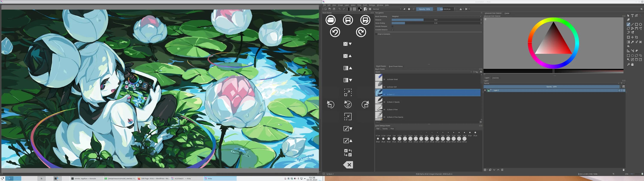Toggle horizontal mirror tool in toolbar
Viewport: 644px width, 181px height.
click(x=460, y=9)
